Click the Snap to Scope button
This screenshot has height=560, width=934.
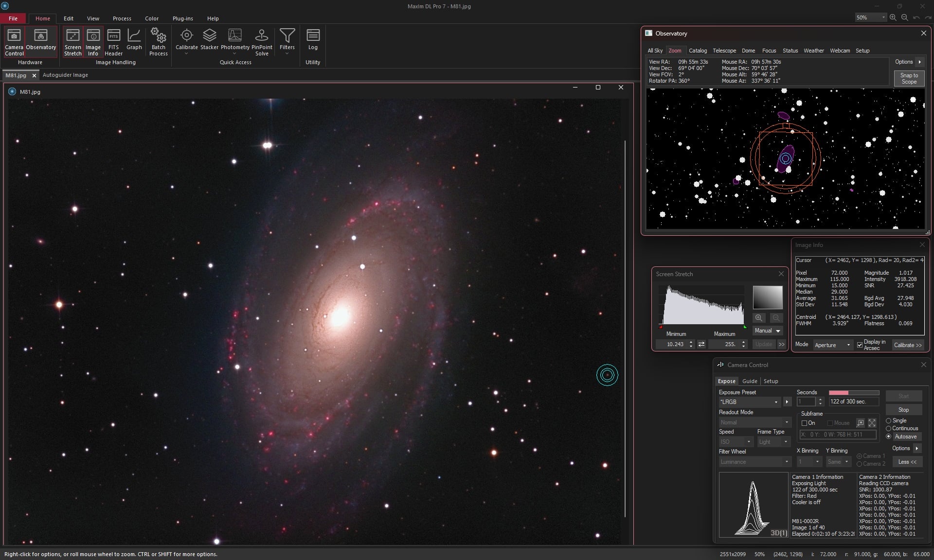coord(909,78)
